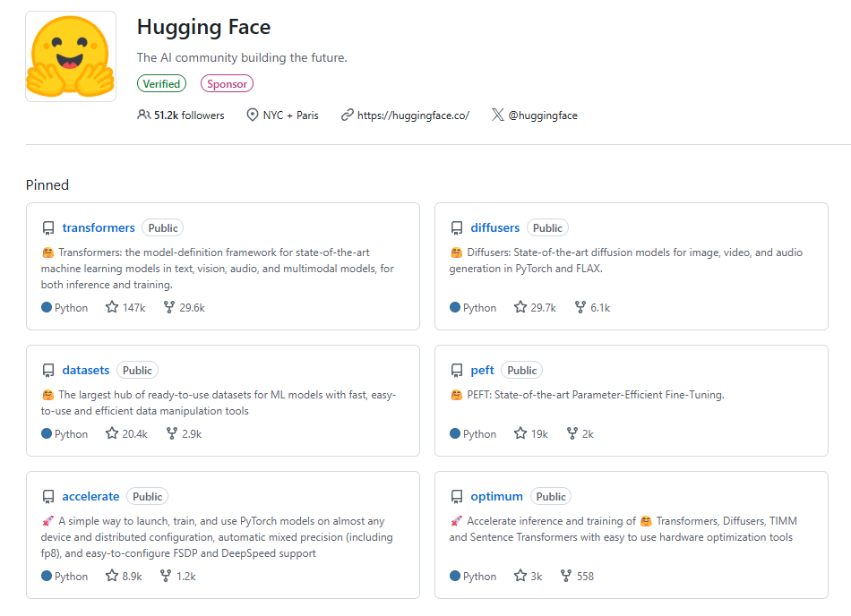Open the accelerate repository link
This screenshot has height=616, width=851.
[90, 497]
